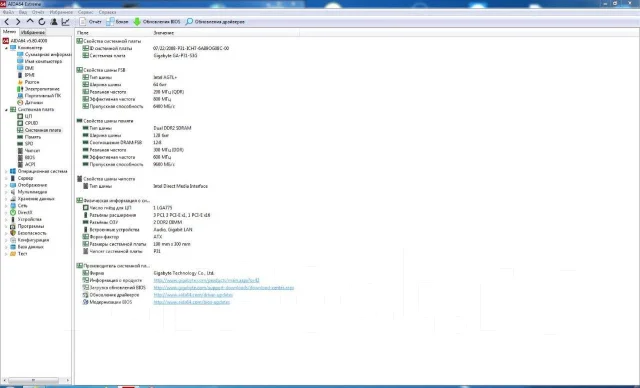The width and height of the screenshot is (640, 388).
Task: Open the Сервис menu
Action: [85, 12]
